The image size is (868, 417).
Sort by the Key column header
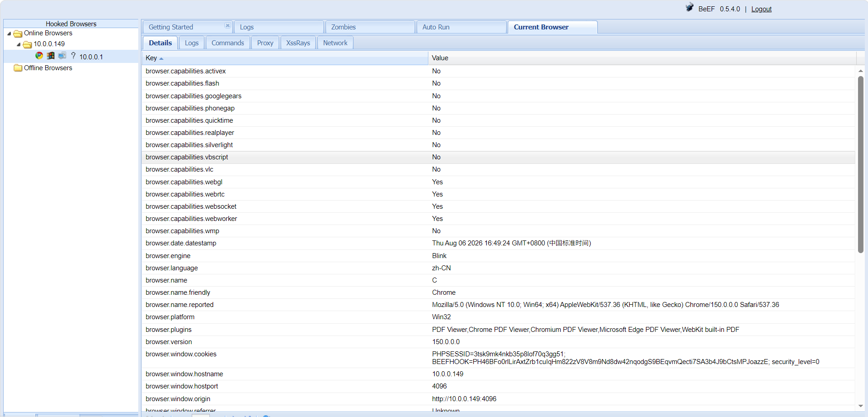[285, 58]
